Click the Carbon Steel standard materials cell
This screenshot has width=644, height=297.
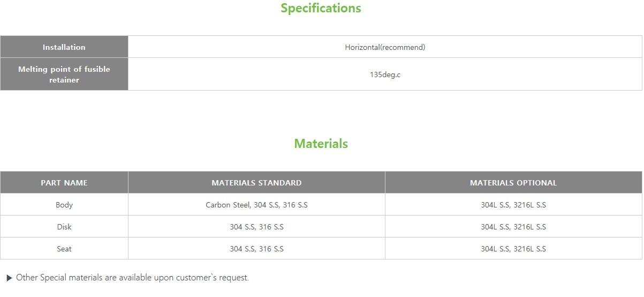pyautogui.click(x=256, y=205)
